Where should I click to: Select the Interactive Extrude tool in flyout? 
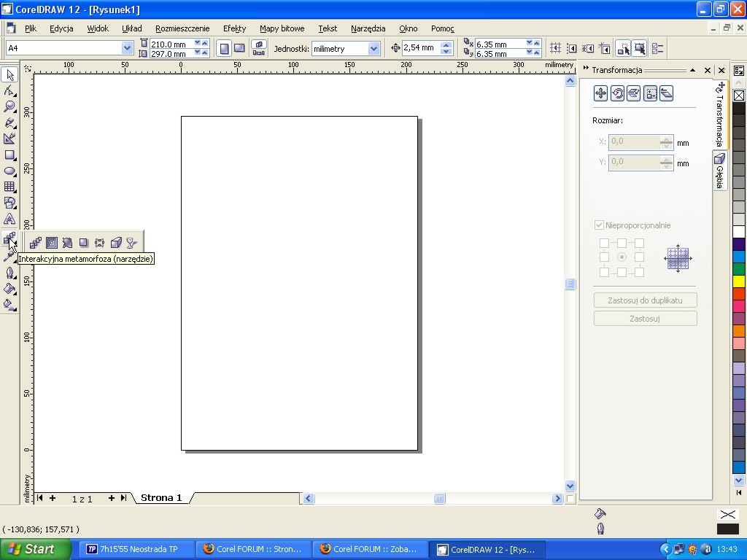click(x=115, y=243)
